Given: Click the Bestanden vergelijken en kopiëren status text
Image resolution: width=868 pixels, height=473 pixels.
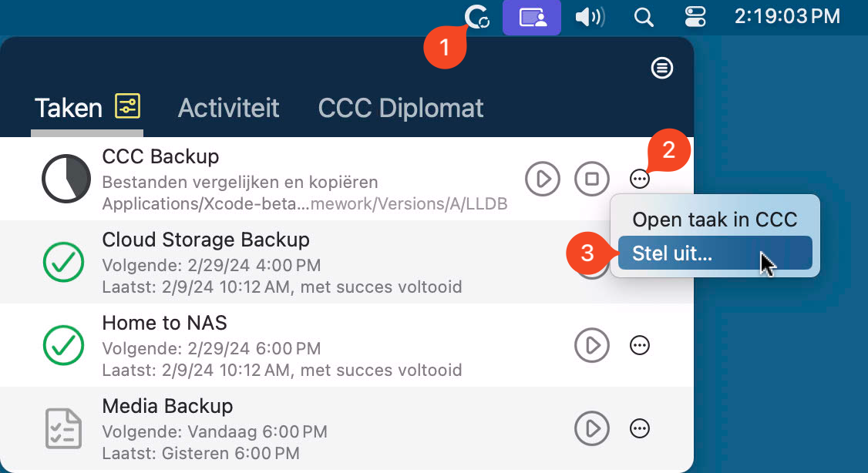Looking at the screenshot, I should click(x=241, y=182).
